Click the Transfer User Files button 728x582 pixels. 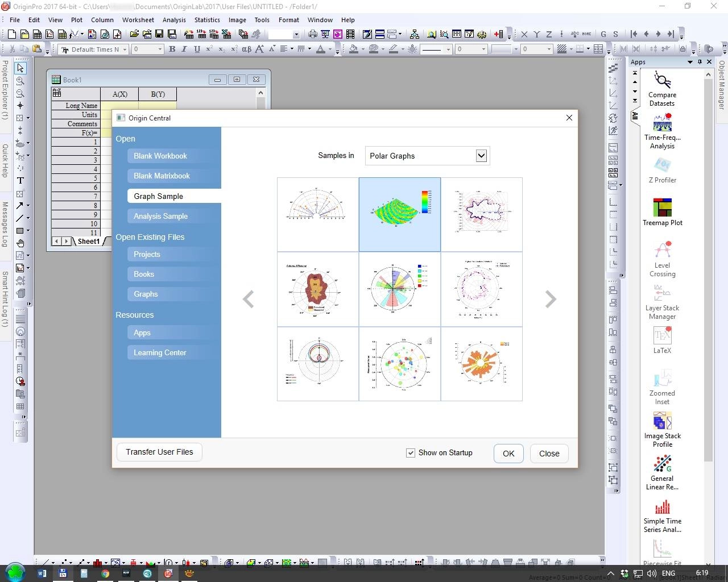pos(159,452)
